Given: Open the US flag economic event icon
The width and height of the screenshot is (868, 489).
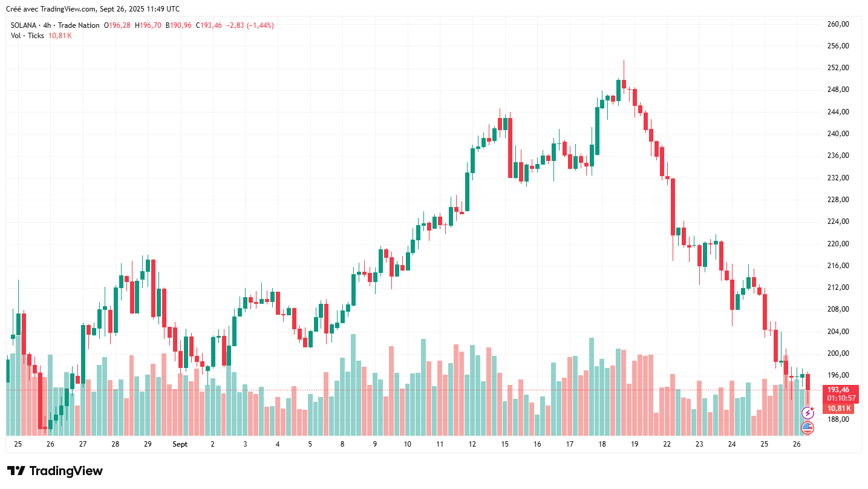Looking at the screenshot, I should pos(808,428).
